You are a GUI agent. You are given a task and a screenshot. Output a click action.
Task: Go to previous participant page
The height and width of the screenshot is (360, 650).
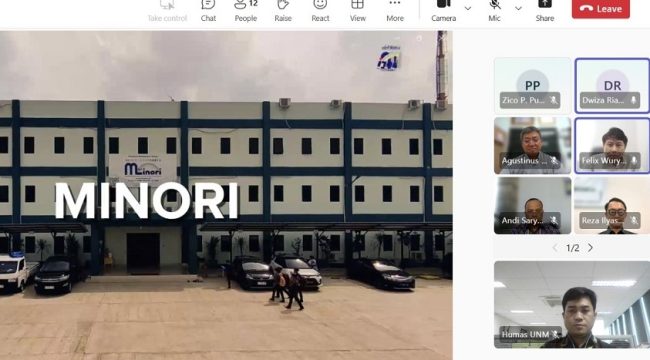555,248
